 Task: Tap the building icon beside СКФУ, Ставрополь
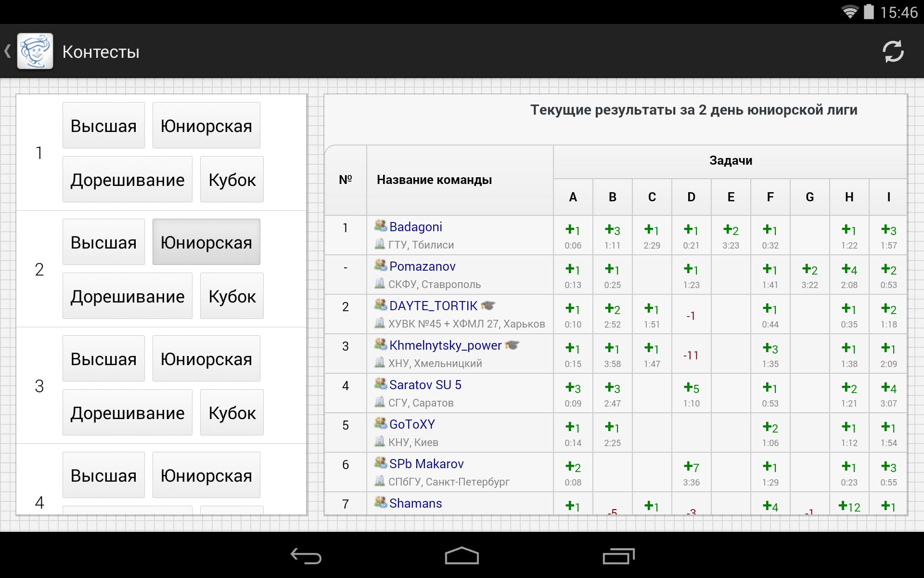tap(380, 284)
